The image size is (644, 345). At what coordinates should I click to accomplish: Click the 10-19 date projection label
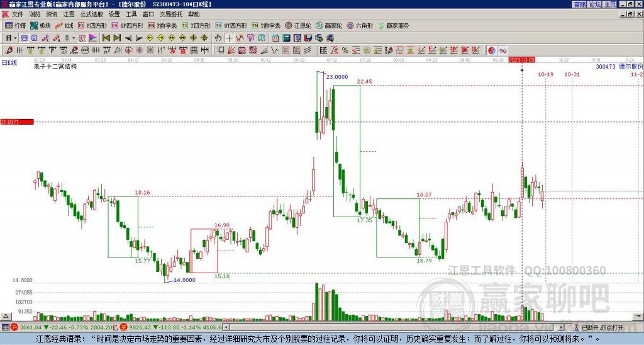pyautogui.click(x=545, y=74)
